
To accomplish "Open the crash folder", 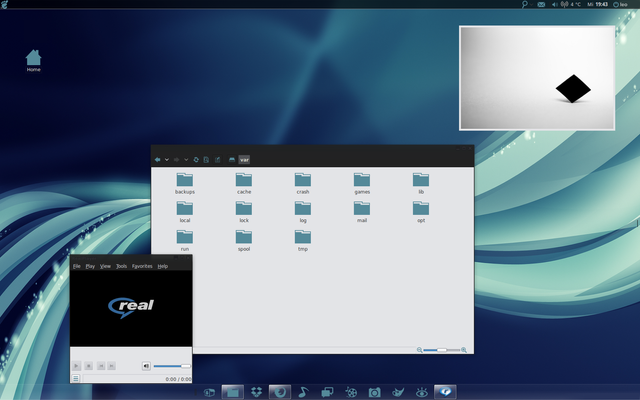I will (303, 183).
